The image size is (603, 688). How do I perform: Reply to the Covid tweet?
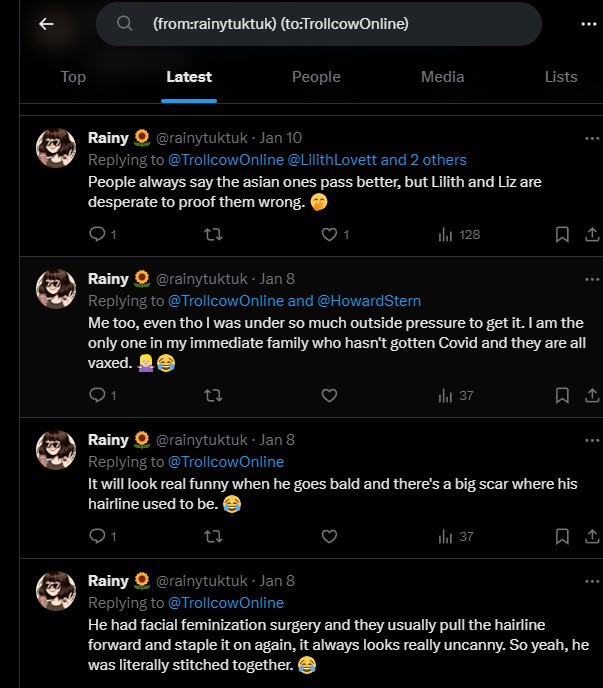pyautogui.click(x=97, y=395)
